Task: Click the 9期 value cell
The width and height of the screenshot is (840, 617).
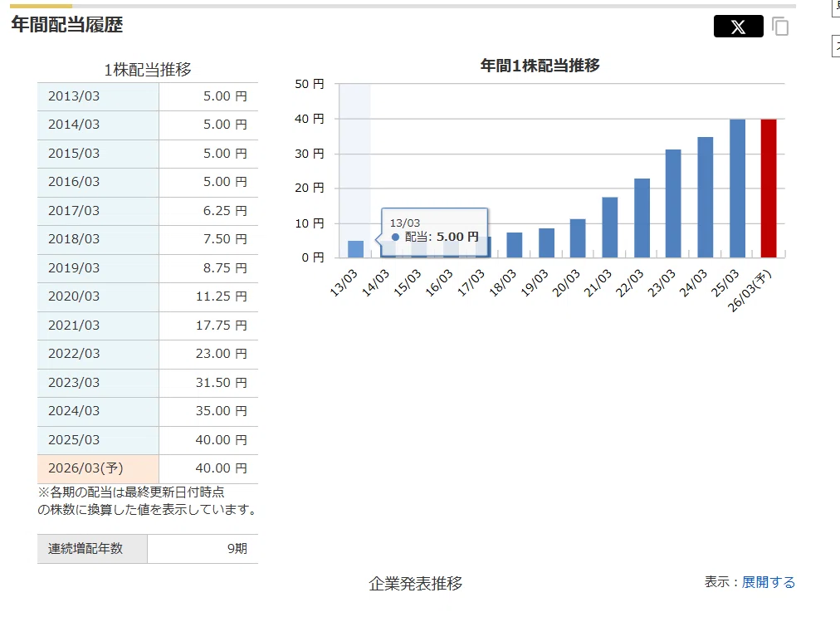Action: 203,549
